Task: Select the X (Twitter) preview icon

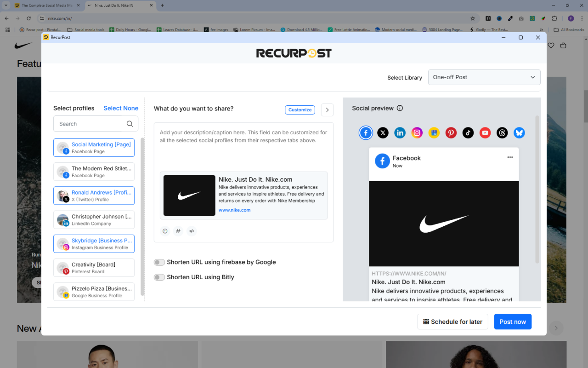Action: (383, 132)
